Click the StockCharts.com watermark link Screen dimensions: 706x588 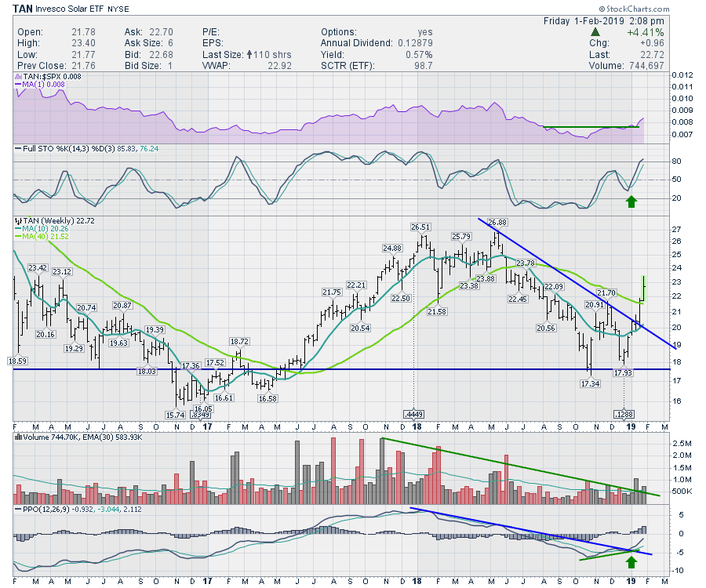click(x=634, y=9)
